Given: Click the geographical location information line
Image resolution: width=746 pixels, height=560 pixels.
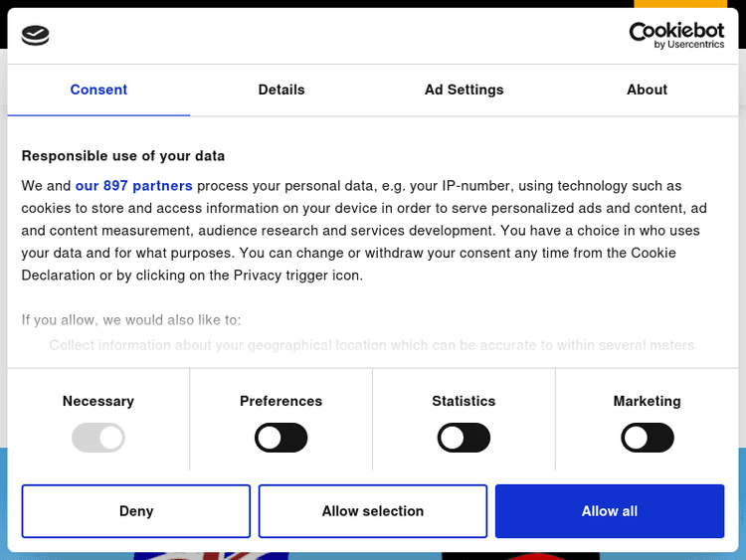Looking at the screenshot, I should click(372, 345).
